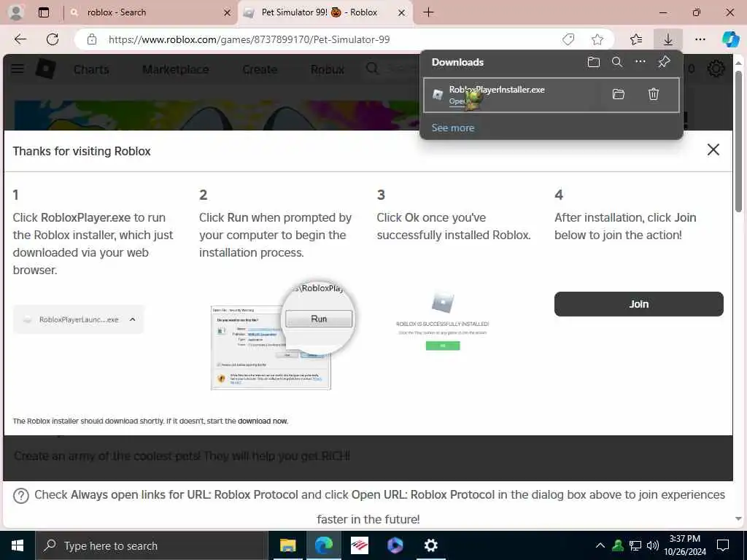
Task: Open the Windows Start menu
Action: click(18, 545)
